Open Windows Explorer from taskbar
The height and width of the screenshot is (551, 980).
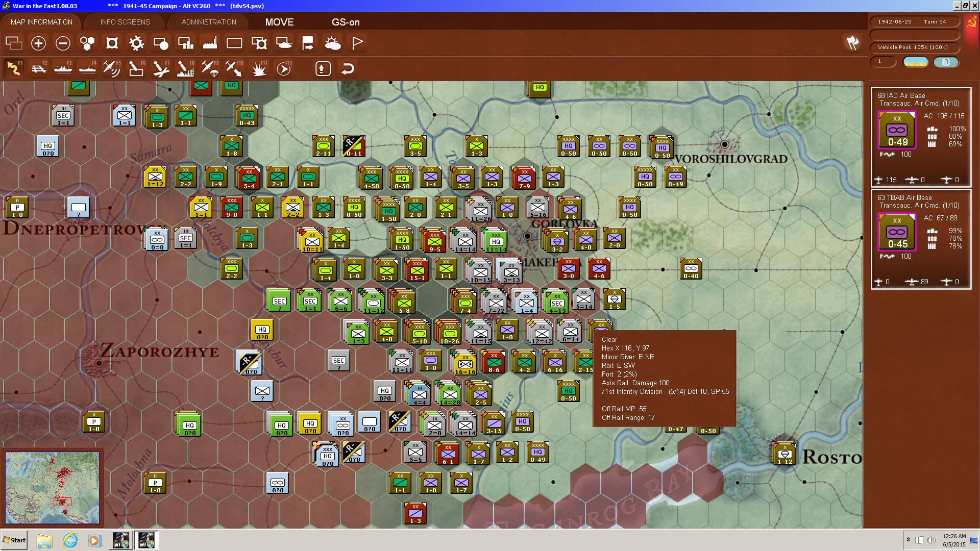point(44,540)
